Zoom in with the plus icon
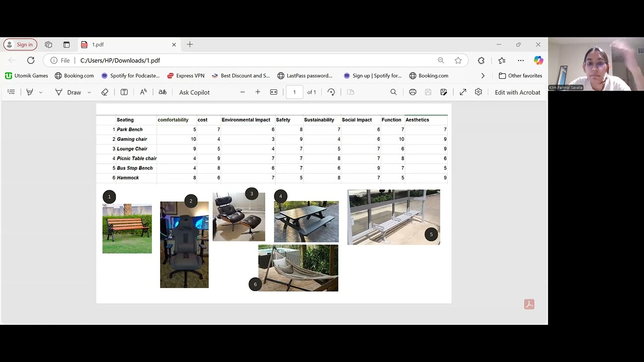 [x=258, y=92]
